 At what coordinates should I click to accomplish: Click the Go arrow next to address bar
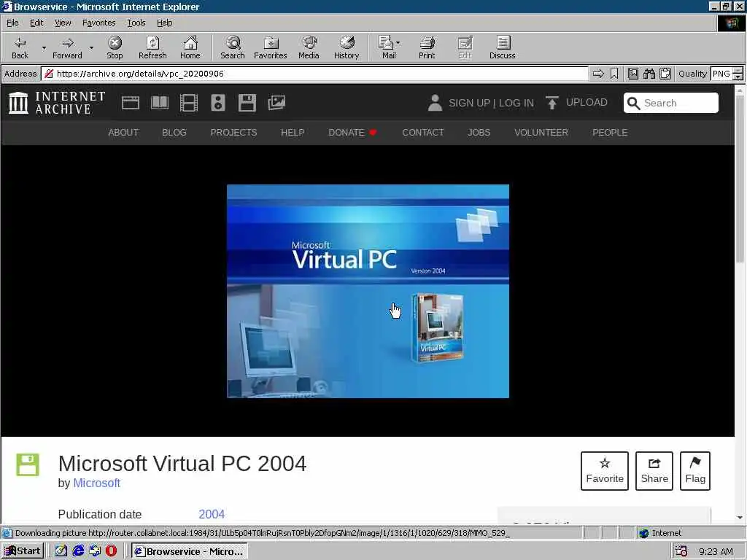[598, 74]
